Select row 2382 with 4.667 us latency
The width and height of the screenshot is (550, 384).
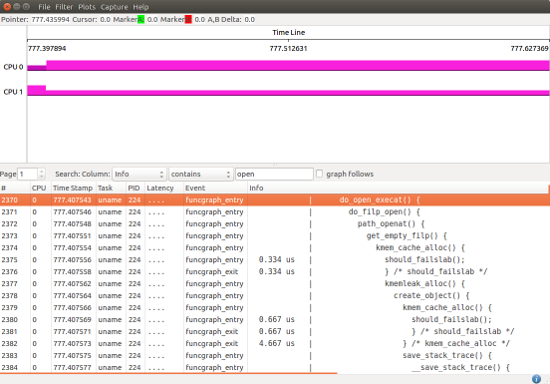[x=275, y=343]
